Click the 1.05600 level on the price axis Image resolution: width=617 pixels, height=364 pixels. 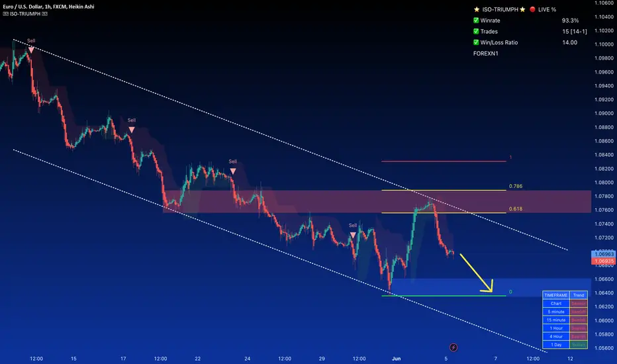click(x=604, y=348)
